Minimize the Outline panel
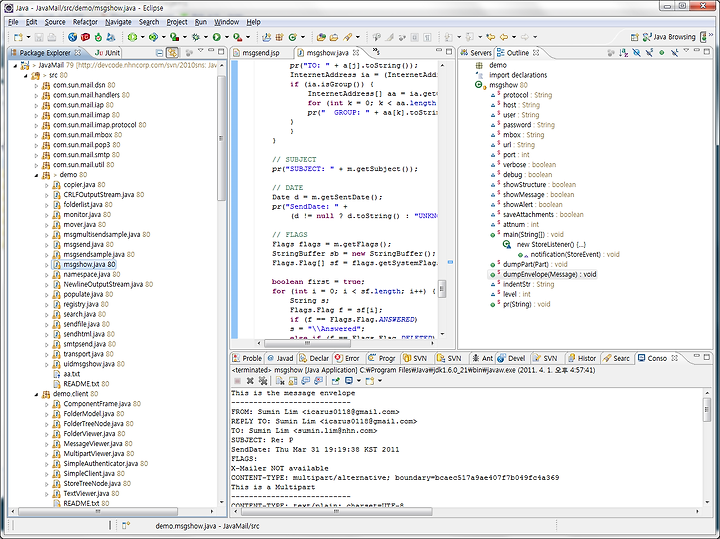This screenshot has width=720, height=539. [697, 51]
